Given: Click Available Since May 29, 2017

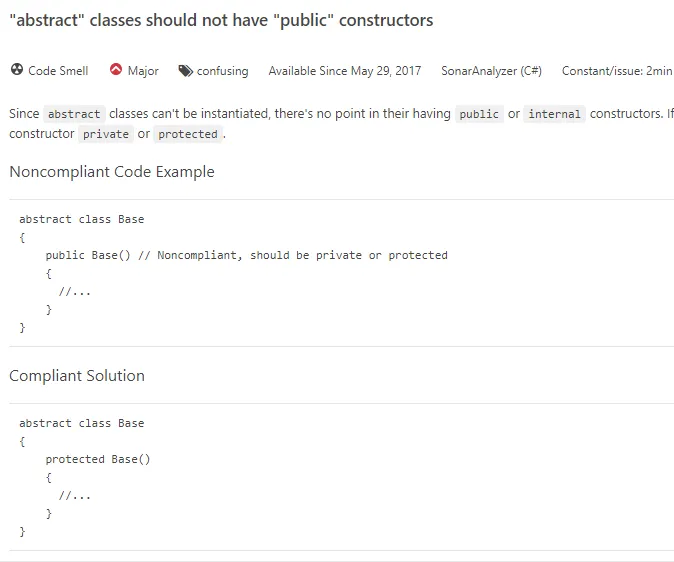Looking at the screenshot, I should [x=344, y=71].
